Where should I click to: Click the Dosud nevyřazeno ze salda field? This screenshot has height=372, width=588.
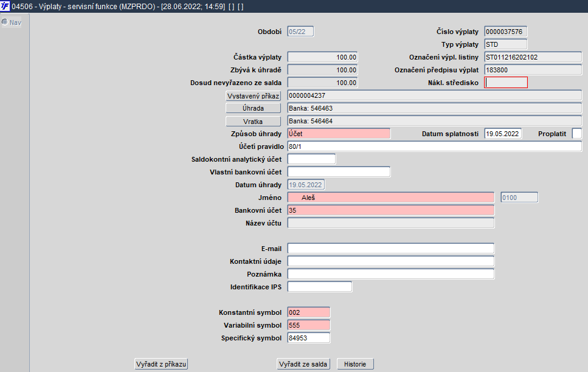click(322, 83)
